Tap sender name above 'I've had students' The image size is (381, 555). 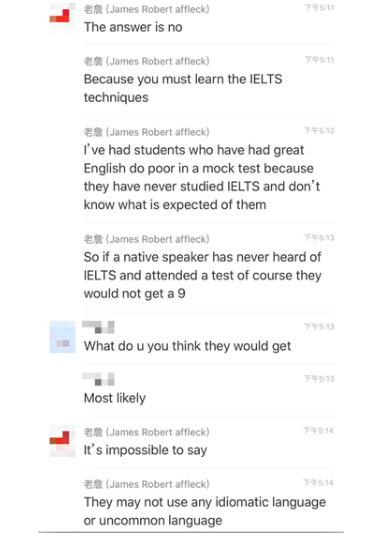point(147,132)
